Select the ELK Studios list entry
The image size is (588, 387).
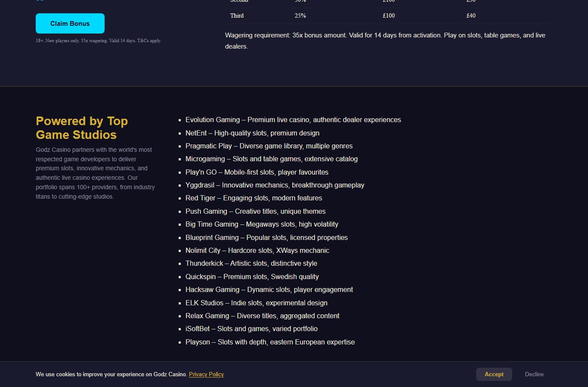[257, 303]
